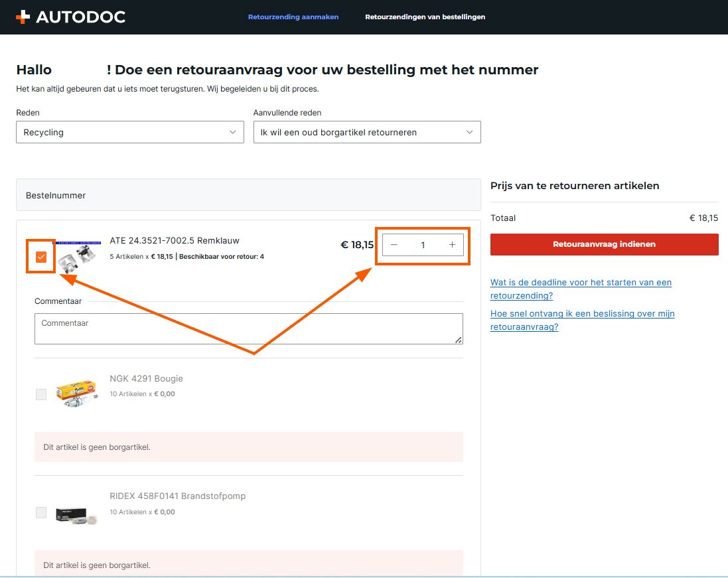Go to Retourzendingen van bestellingen tab
Screen dimensions: 728x578
pos(425,17)
